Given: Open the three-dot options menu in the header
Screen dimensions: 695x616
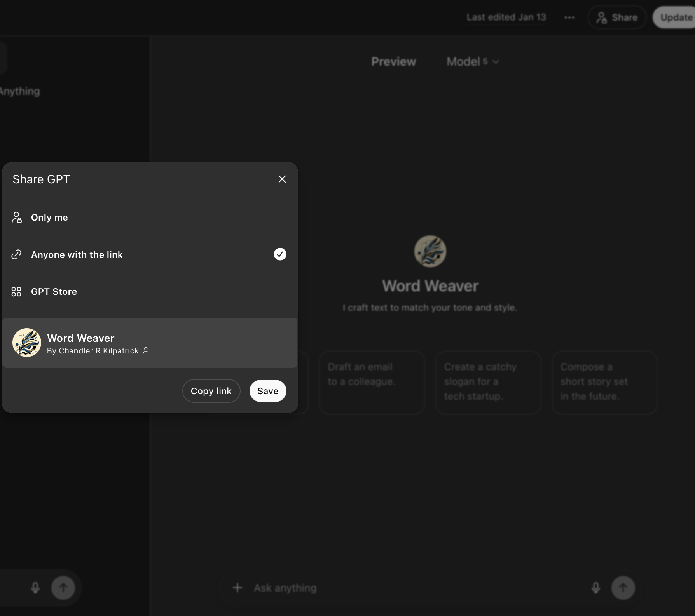Looking at the screenshot, I should coord(569,17).
